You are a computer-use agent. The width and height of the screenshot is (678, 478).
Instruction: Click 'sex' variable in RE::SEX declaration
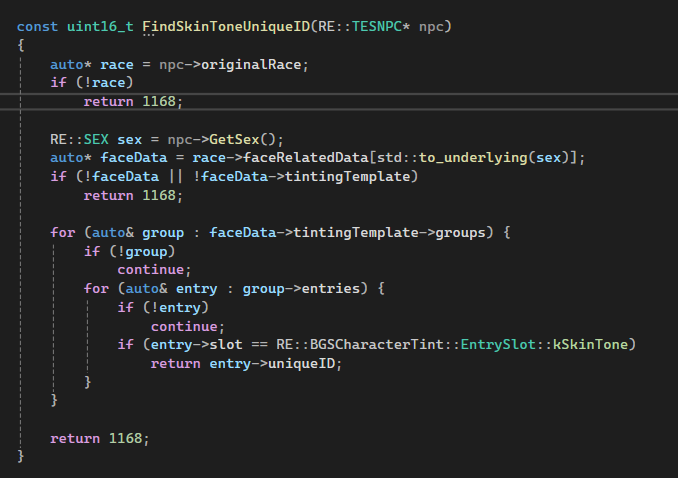click(x=129, y=140)
